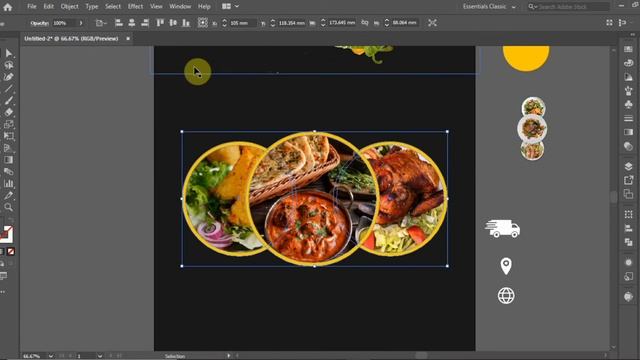Open the Artboards panel icon

[629, 194]
